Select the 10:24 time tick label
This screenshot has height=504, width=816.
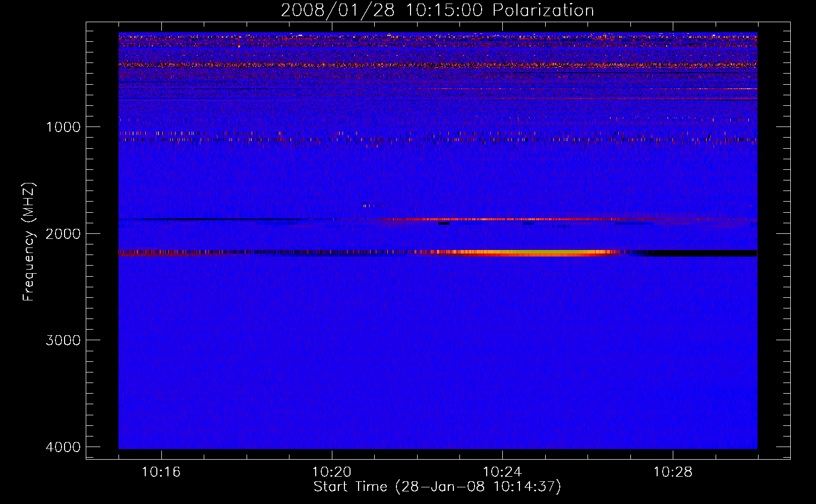click(x=502, y=472)
